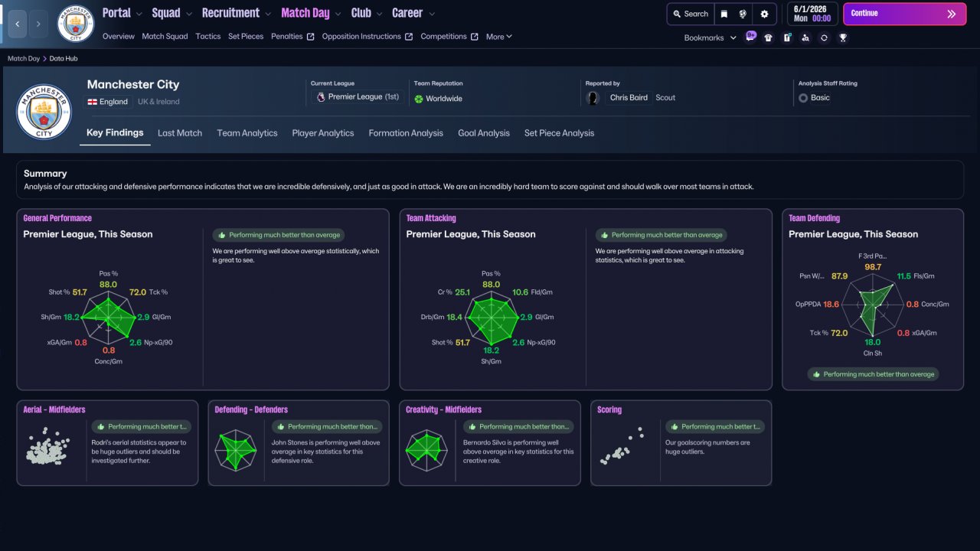Expand the Recruitment menu chevron

267,14
